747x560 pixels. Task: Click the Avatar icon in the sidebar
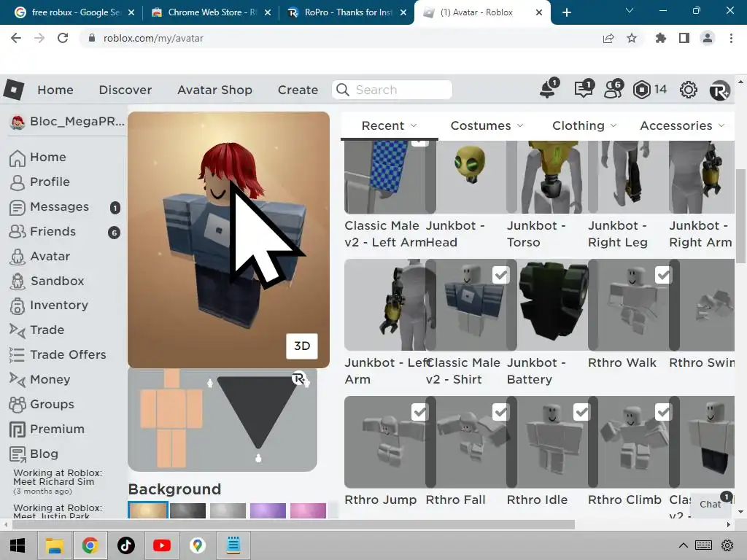coord(18,257)
